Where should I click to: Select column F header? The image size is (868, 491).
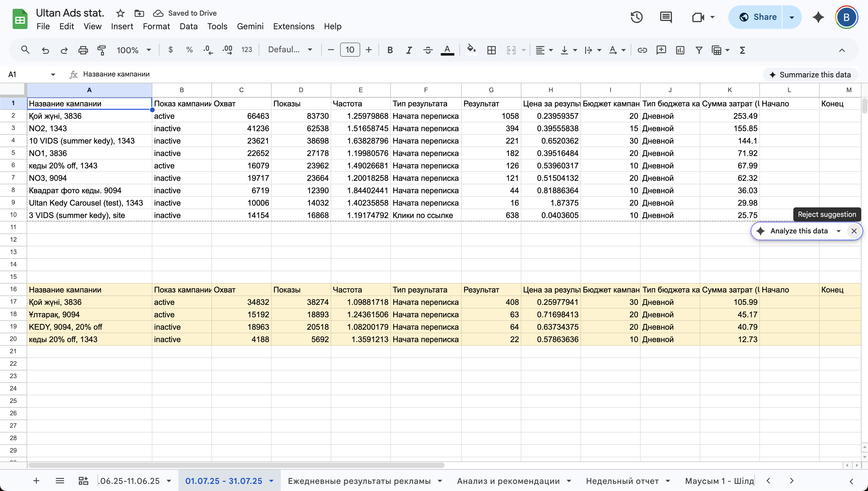(x=425, y=90)
